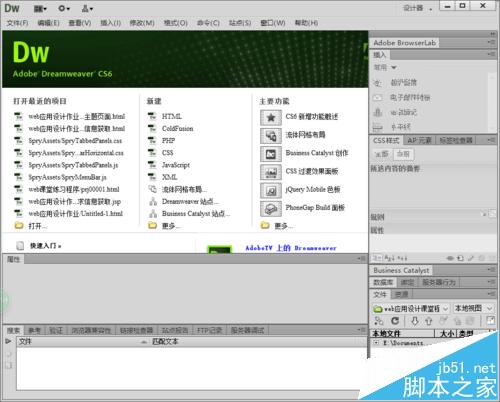
Task: Switch to the 标签检查器 tab
Action: pyautogui.click(x=456, y=140)
